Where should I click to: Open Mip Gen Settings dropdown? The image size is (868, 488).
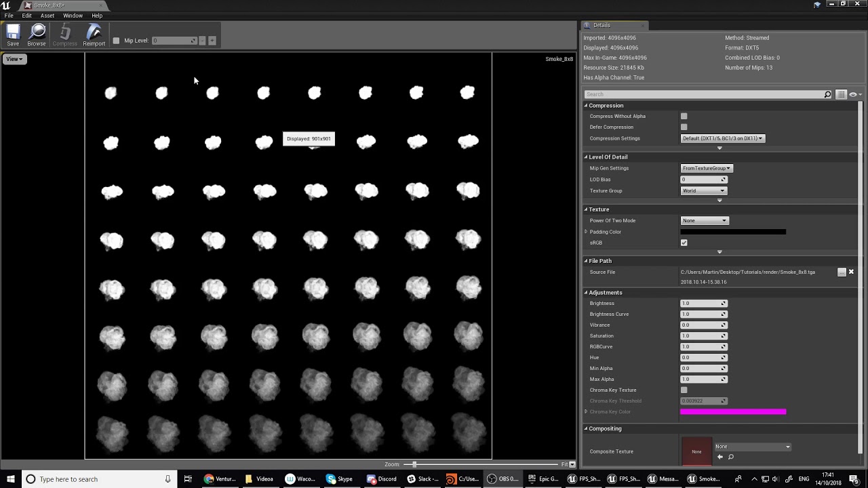point(707,168)
